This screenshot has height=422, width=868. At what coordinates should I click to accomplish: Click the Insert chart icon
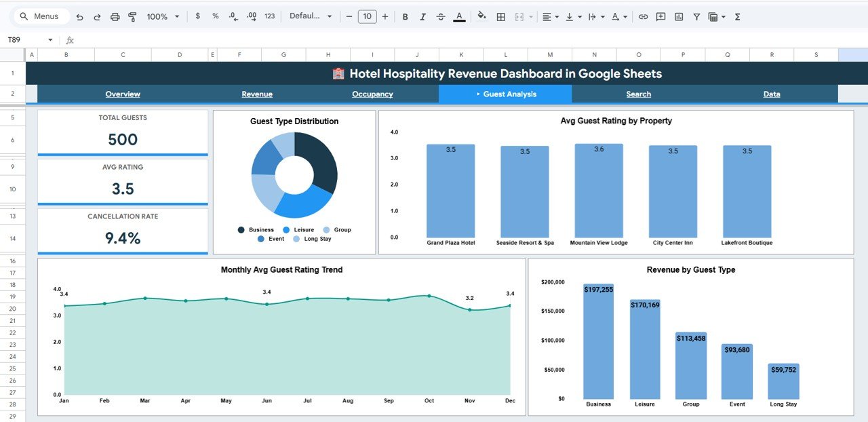pos(679,16)
